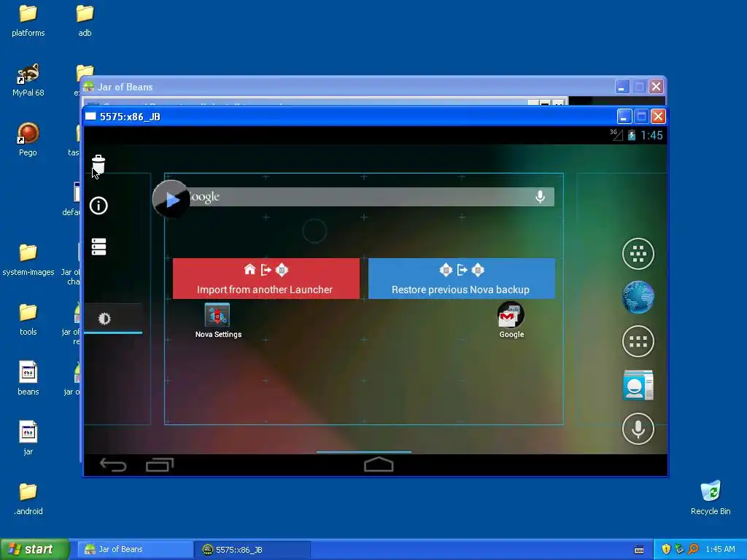Minimize the 5575:x86_JB emulator window
This screenshot has width=747, height=560.
(624, 117)
